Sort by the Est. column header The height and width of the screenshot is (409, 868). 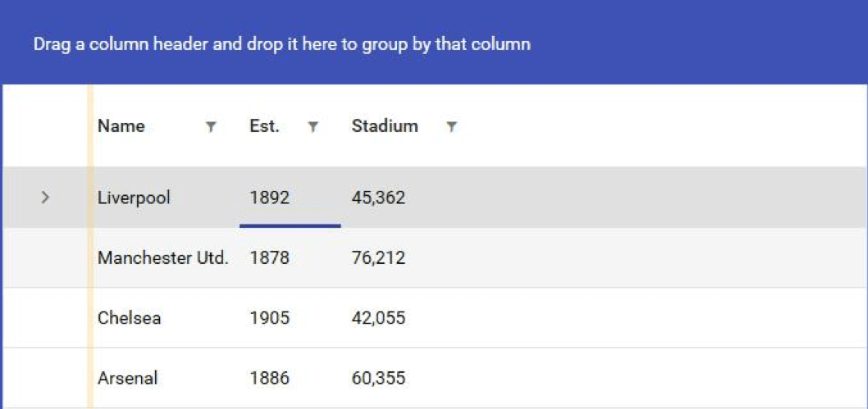(265, 126)
